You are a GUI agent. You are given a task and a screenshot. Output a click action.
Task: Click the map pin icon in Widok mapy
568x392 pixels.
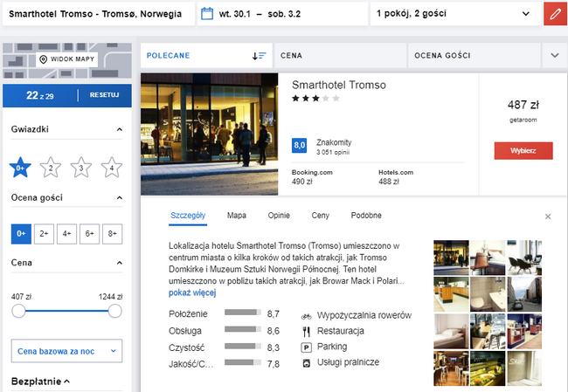point(43,59)
